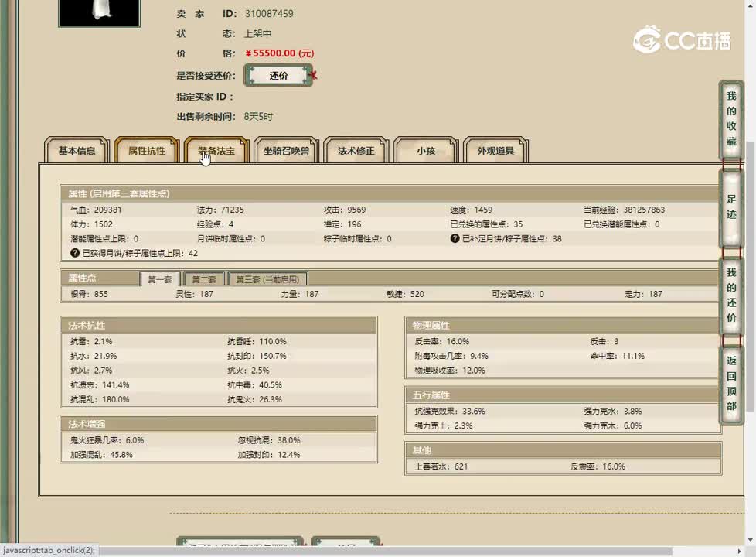The image size is (756, 557).
Task: Open 我的收藏 sidebar panel
Action: click(730, 121)
